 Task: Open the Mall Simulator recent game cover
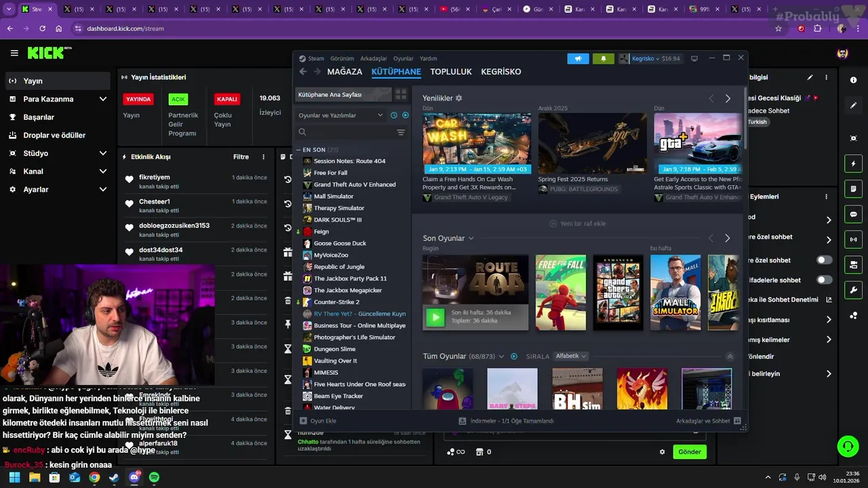[x=675, y=293]
